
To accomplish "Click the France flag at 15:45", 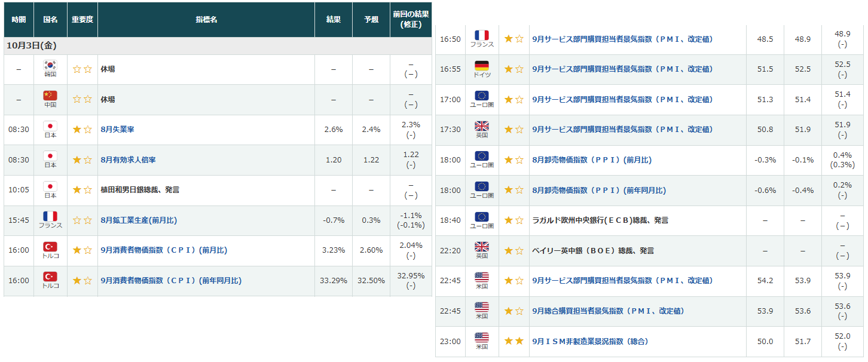I will (x=50, y=216).
